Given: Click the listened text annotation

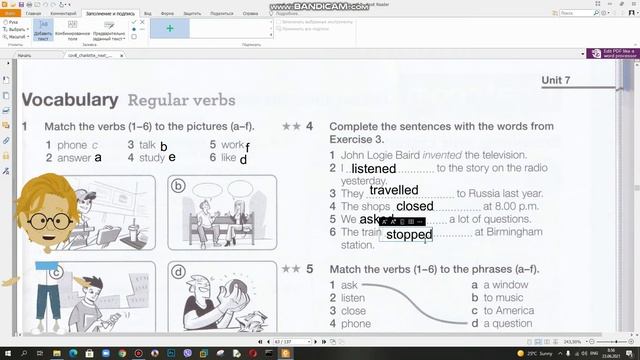Looking at the screenshot, I should point(373,169).
